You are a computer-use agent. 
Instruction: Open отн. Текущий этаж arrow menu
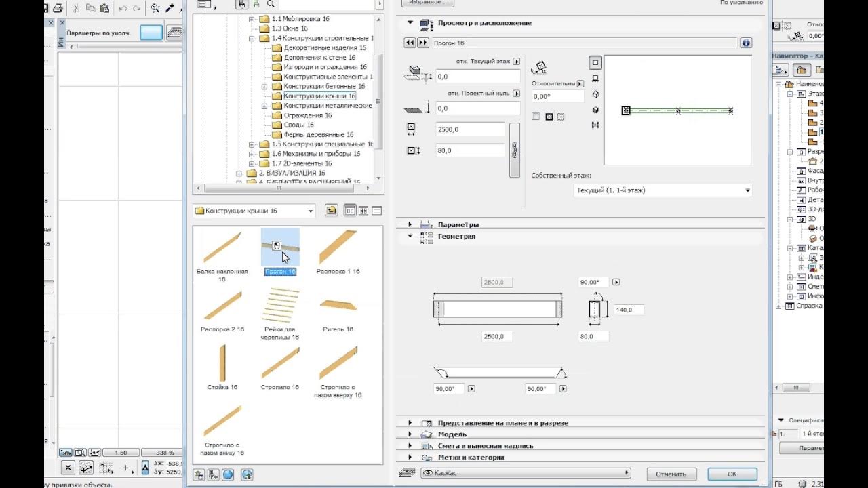(x=517, y=61)
